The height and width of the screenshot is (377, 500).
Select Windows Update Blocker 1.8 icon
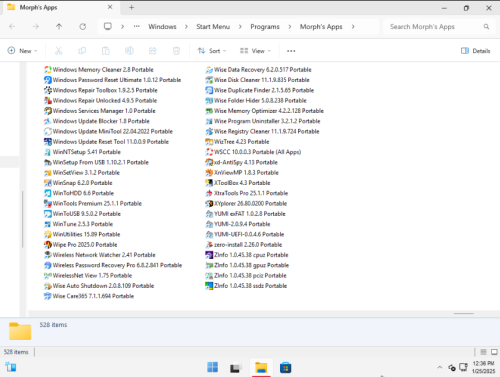(48, 121)
